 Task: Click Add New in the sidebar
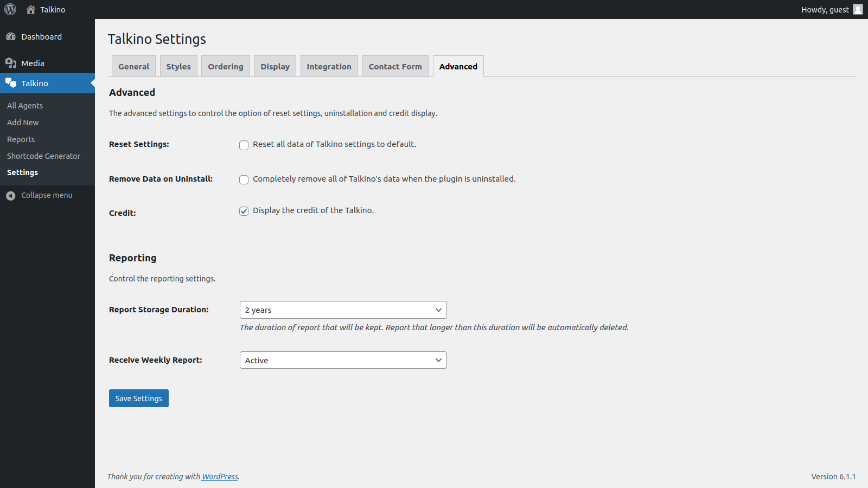point(23,123)
